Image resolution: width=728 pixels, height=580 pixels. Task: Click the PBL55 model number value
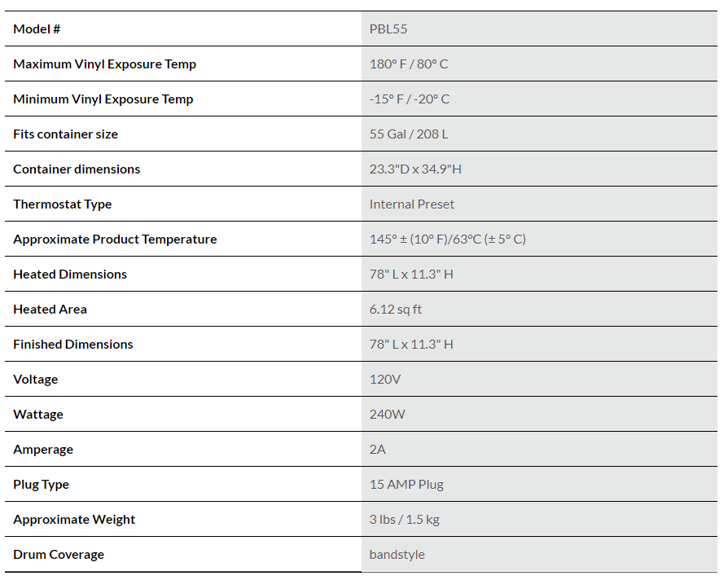pos(388,29)
